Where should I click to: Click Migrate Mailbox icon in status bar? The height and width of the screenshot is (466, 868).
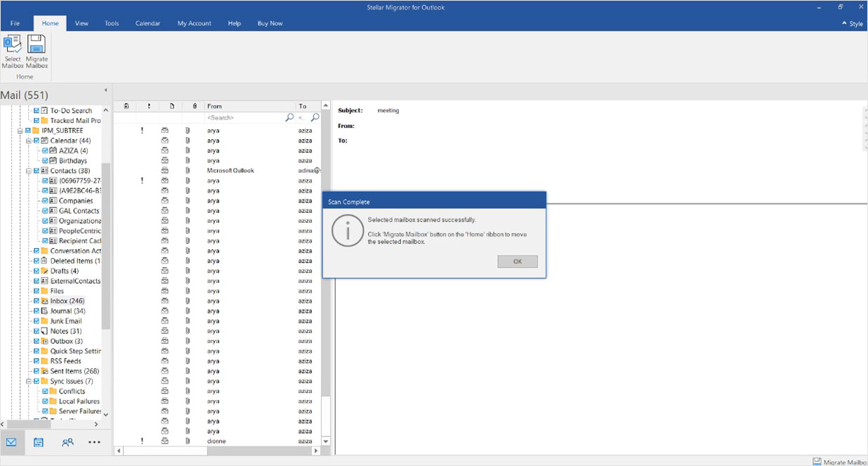coord(817,462)
